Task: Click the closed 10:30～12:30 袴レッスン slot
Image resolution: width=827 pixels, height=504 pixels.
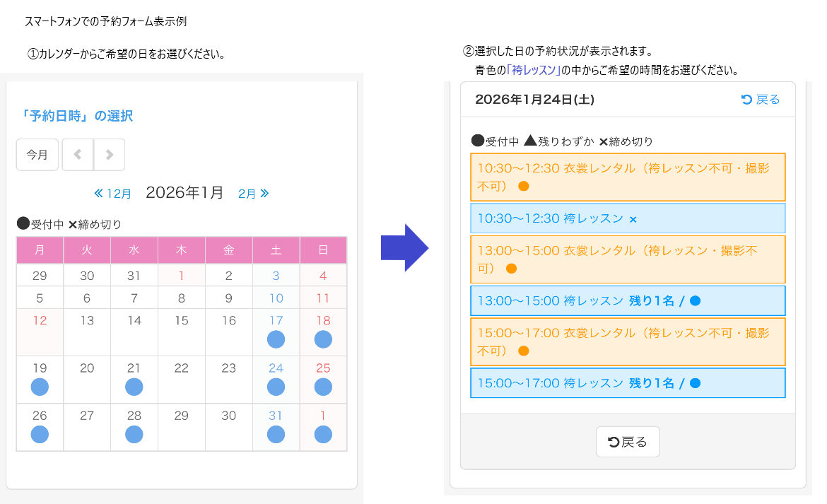Action: point(628,218)
